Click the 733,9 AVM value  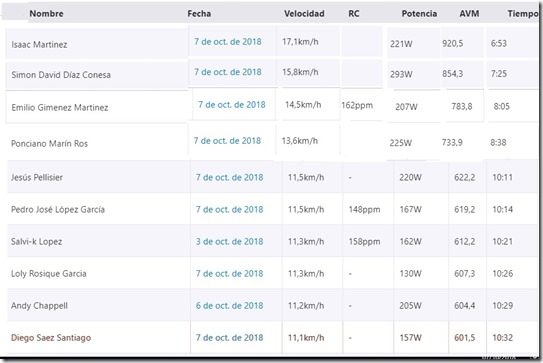pos(452,142)
